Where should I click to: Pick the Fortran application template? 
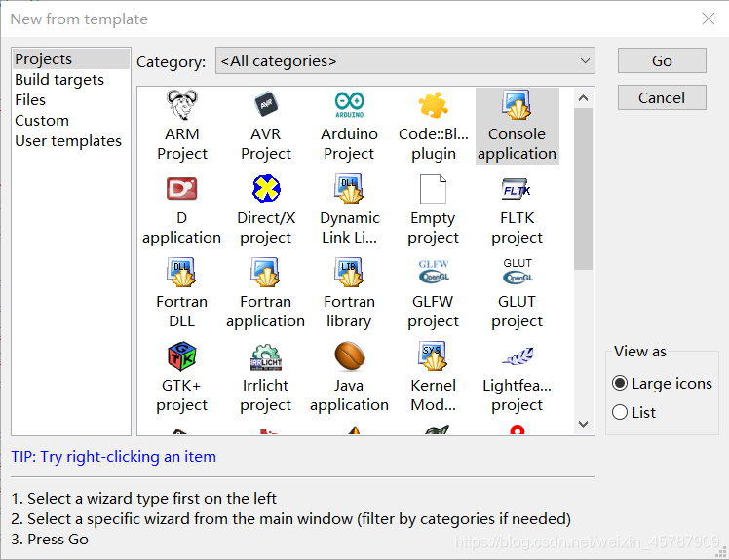click(265, 293)
